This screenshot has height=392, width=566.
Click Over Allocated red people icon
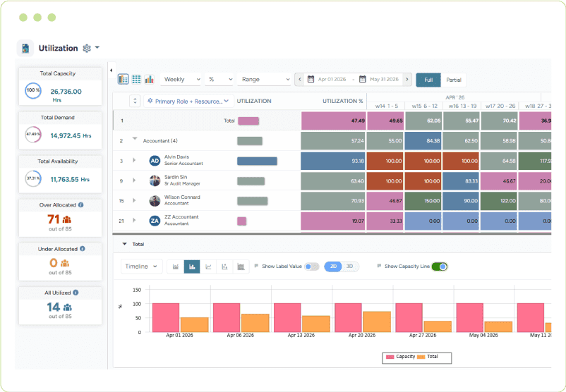67,219
